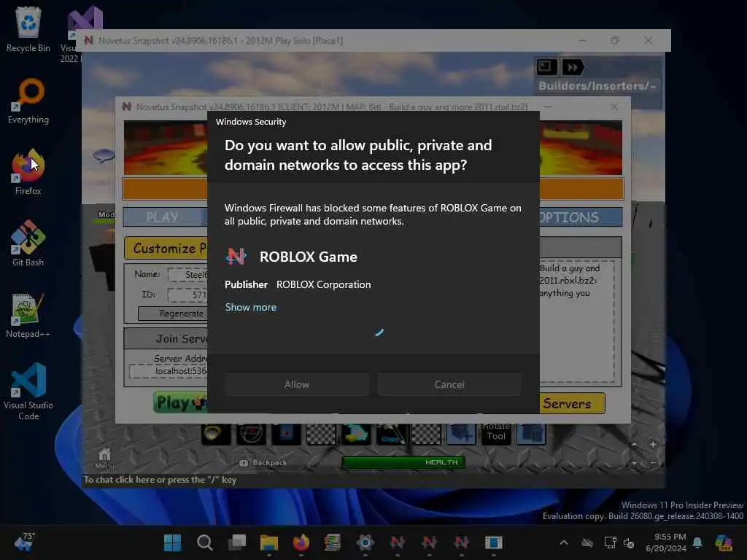Click the green Play button in launcher
The image size is (747, 560).
pyautogui.click(x=181, y=402)
